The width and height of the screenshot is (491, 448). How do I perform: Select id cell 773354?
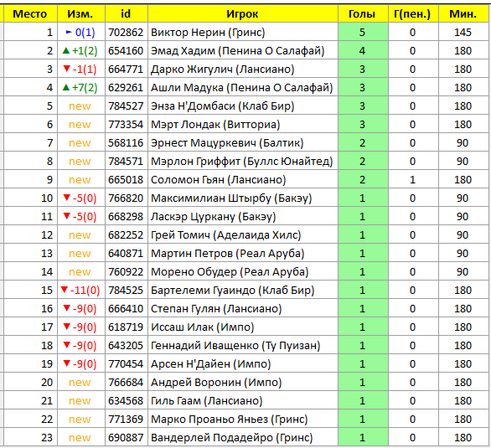127,124
